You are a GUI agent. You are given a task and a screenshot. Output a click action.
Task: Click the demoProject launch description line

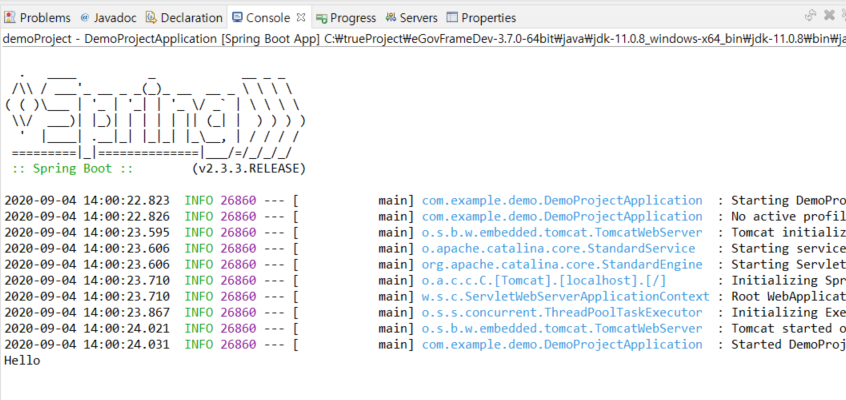point(423,39)
